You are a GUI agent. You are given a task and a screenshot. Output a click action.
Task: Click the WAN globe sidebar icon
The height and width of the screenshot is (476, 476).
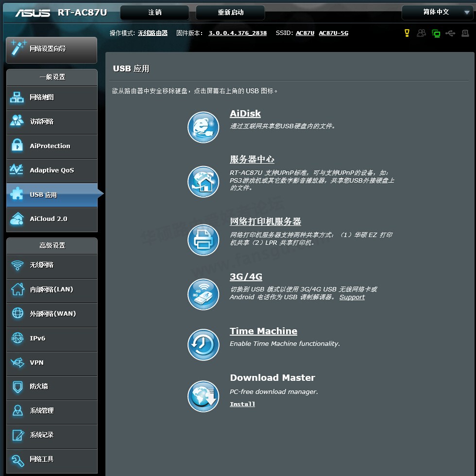(x=17, y=313)
